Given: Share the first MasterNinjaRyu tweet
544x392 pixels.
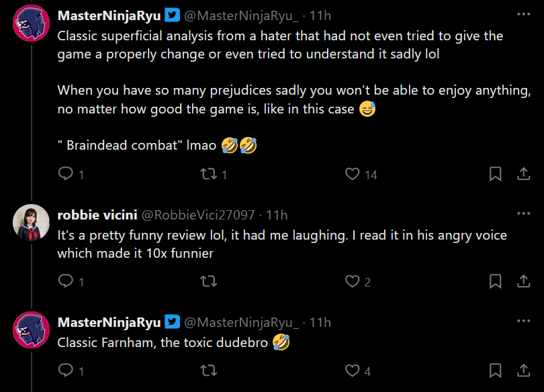Looking at the screenshot, I should [x=523, y=175].
